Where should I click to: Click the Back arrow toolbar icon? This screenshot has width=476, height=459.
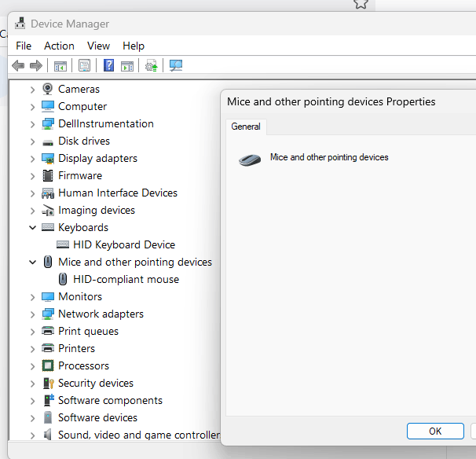coord(18,65)
